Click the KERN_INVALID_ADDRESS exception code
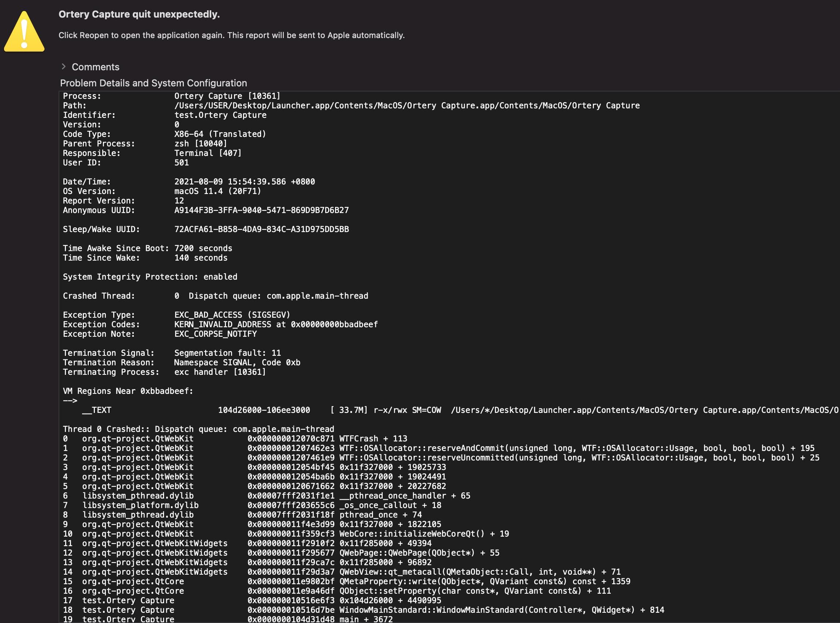Screen dimensions: 840x623 tap(276, 324)
